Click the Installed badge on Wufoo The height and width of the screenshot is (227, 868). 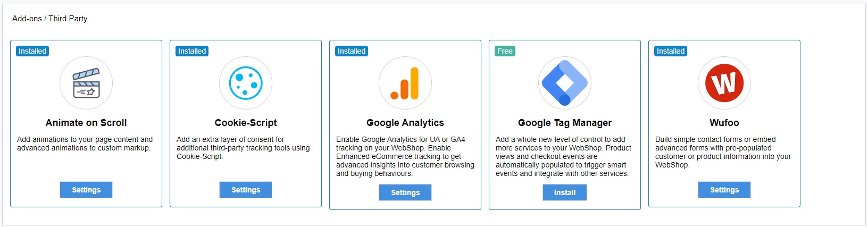point(671,51)
